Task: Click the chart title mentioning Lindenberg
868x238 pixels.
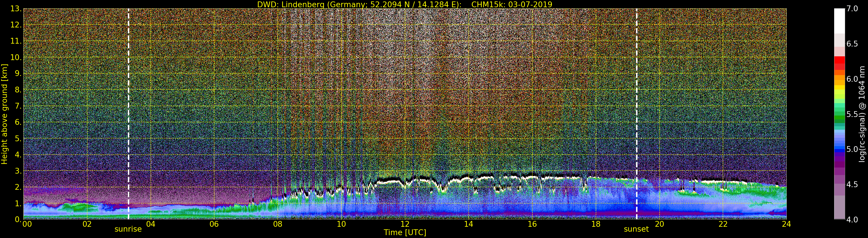Action: [405, 4]
